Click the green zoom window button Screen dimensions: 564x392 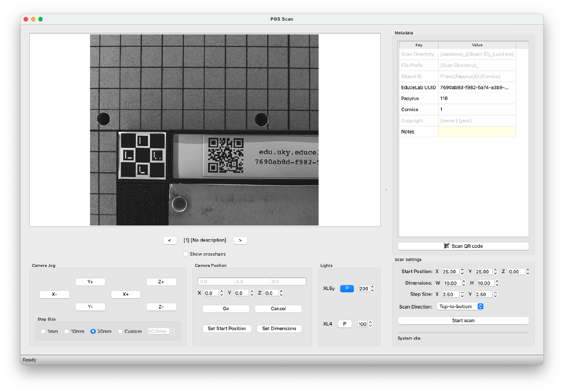coord(40,19)
